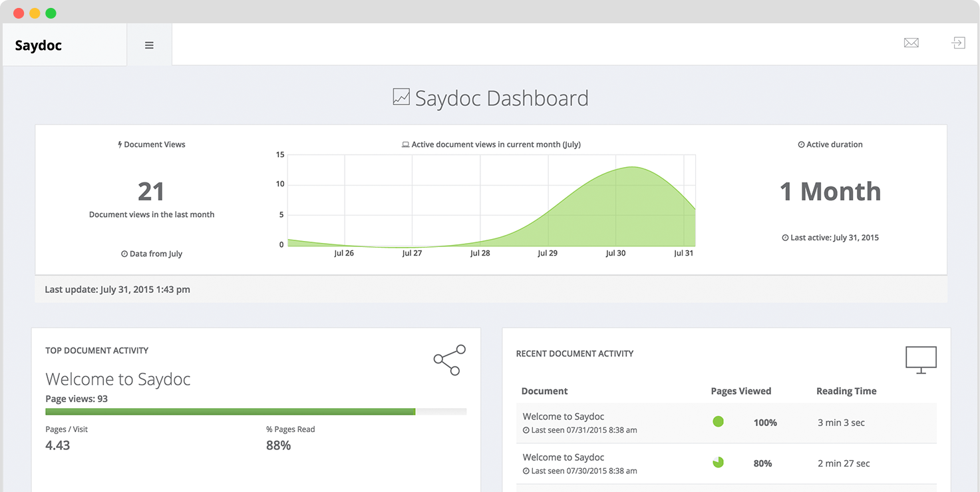The image size is (980, 492).
Task: Click the yellow minimize window button
Action: pos(35,13)
